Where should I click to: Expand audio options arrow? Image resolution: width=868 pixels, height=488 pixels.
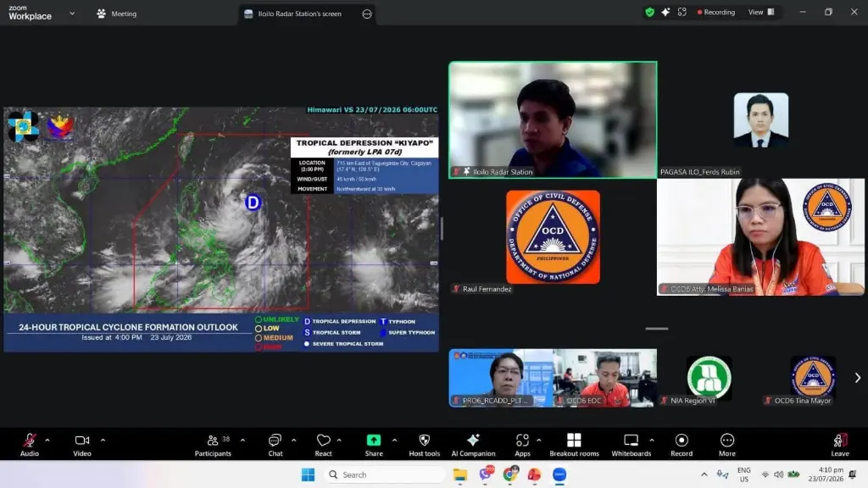(x=47, y=441)
